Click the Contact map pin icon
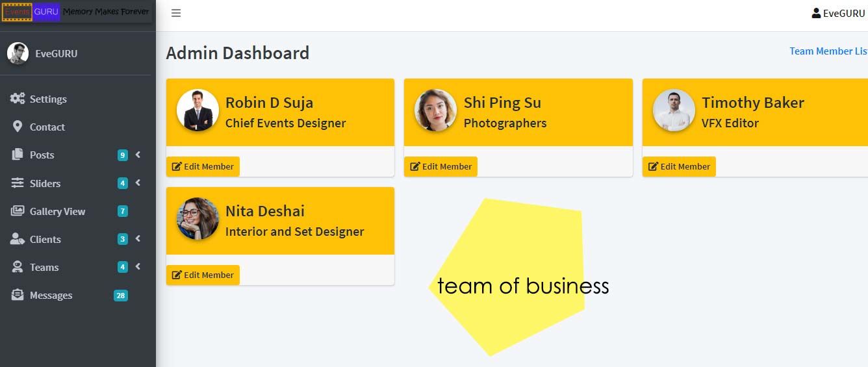Viewport: 868px width, 367px height. click(18, 127)
